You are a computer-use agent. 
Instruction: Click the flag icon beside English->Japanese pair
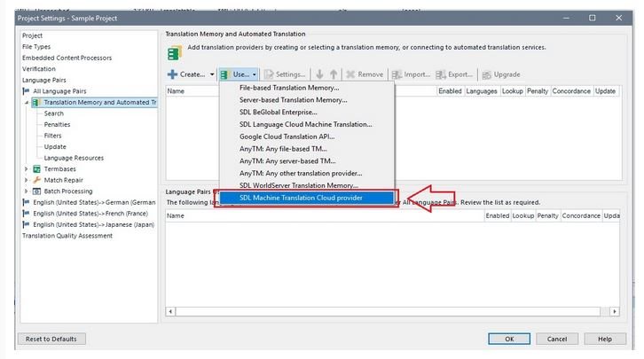pos(26,224)
